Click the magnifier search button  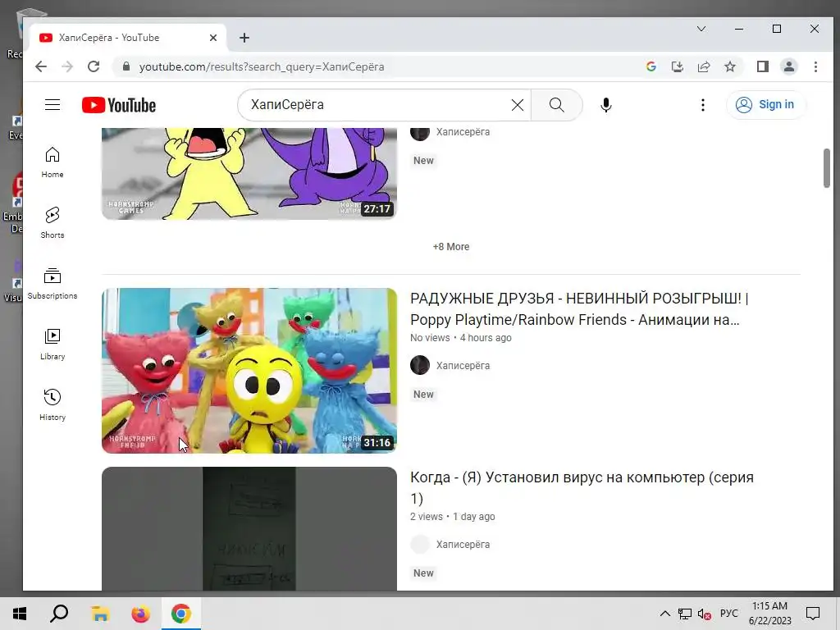point(557,105)
